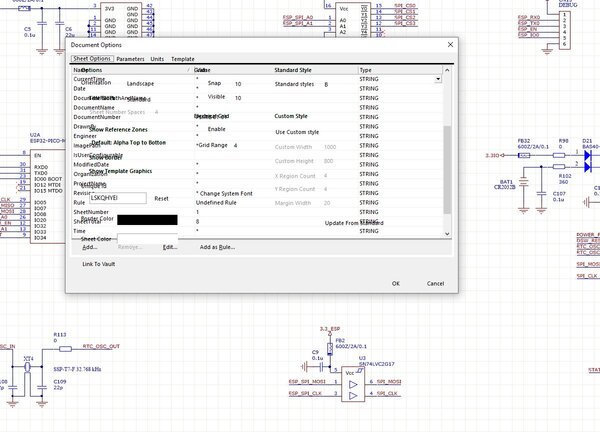Select capacitor C6 in the schematic
Image resolution: width=600 pixels, height=432 pixels.
[x=59, y=24]
